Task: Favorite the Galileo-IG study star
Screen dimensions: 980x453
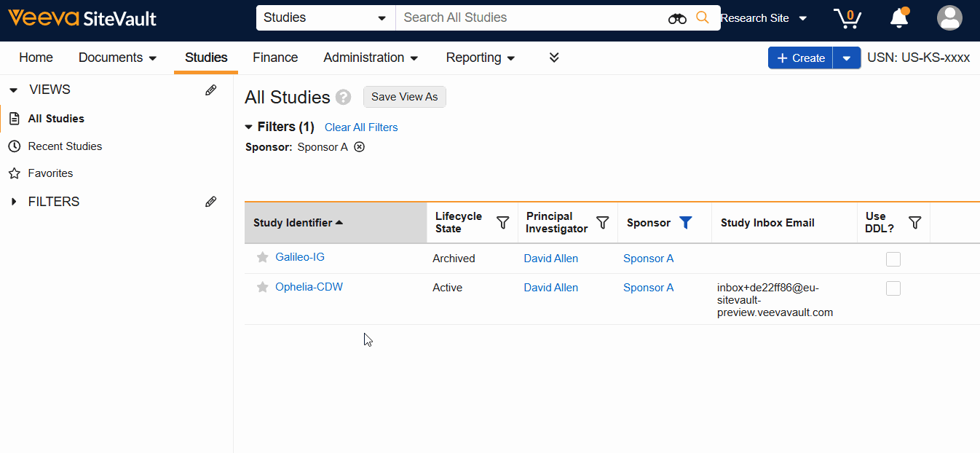Action: 263,257
